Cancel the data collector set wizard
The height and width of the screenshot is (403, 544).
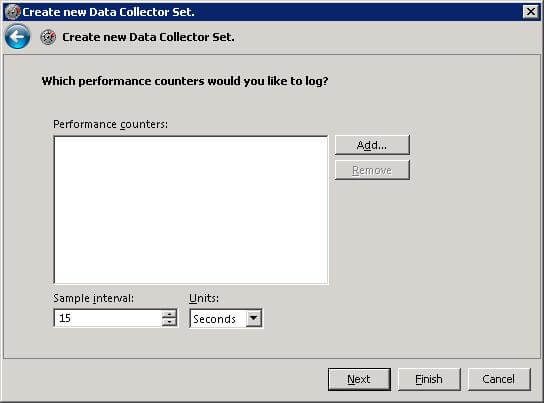tap(499, 379)
